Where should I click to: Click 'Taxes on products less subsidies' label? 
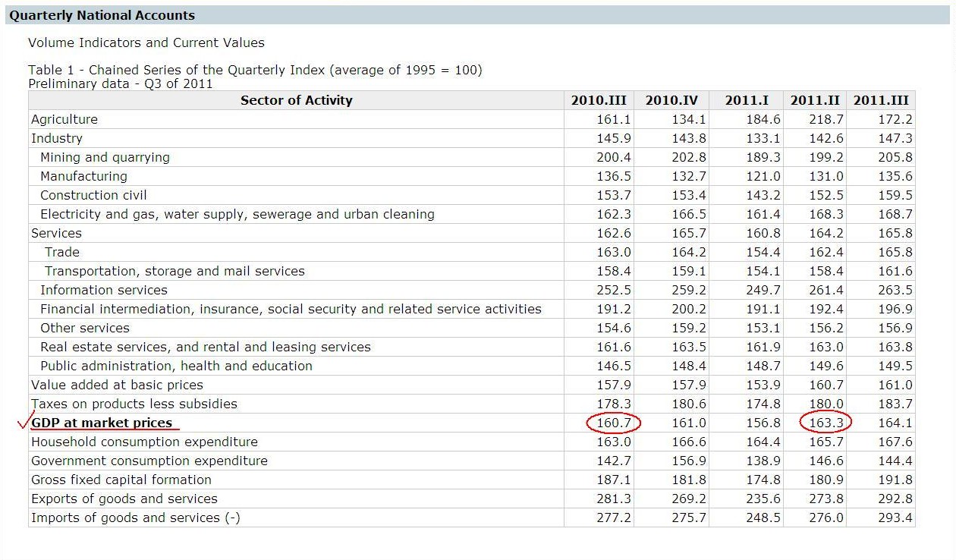[134, 404]
